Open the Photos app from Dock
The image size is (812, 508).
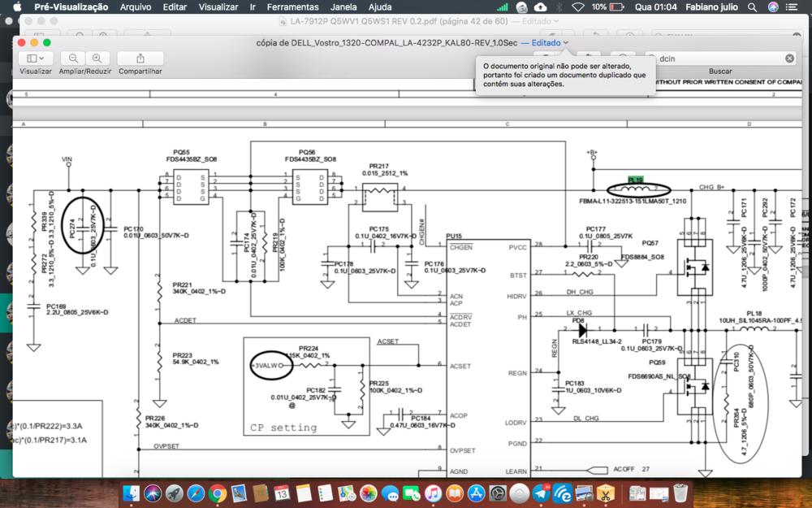369,493
